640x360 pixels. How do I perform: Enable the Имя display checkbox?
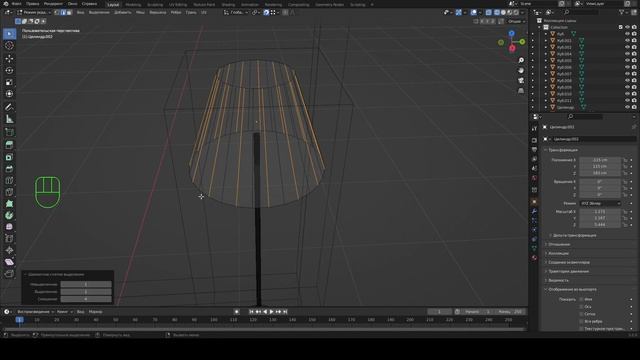(x=582, y=299)
